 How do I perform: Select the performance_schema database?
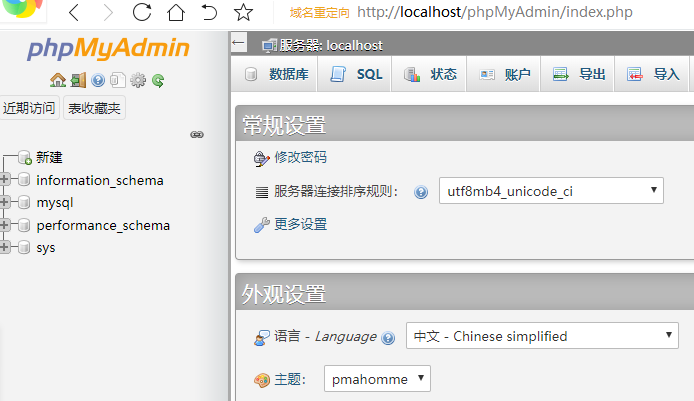pos(103,225)
